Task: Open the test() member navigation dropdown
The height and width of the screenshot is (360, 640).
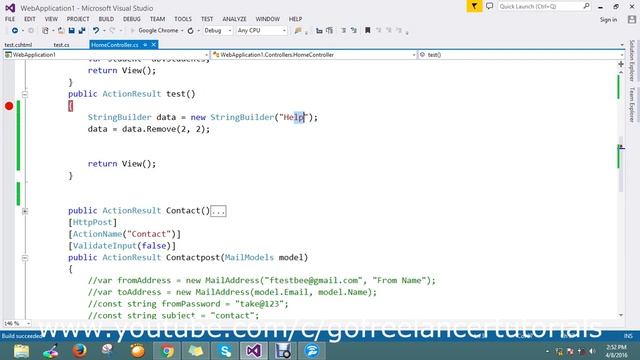Action: [521, 55]
